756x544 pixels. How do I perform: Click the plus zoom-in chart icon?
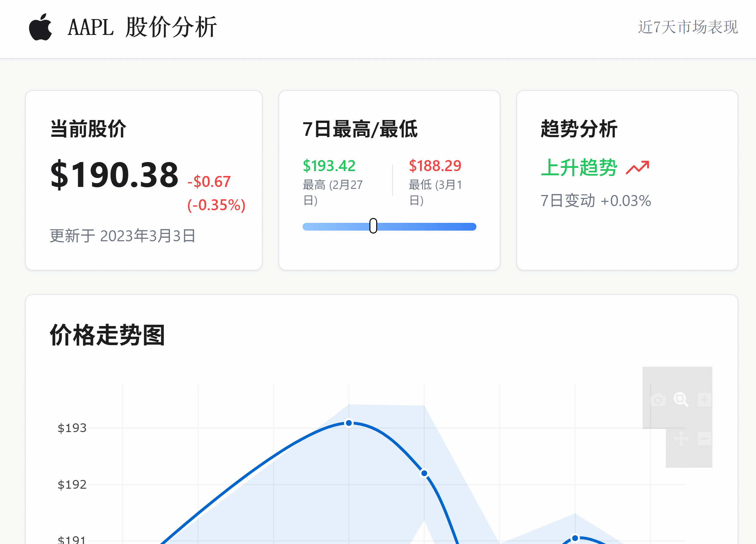click(x=705, y=399)
